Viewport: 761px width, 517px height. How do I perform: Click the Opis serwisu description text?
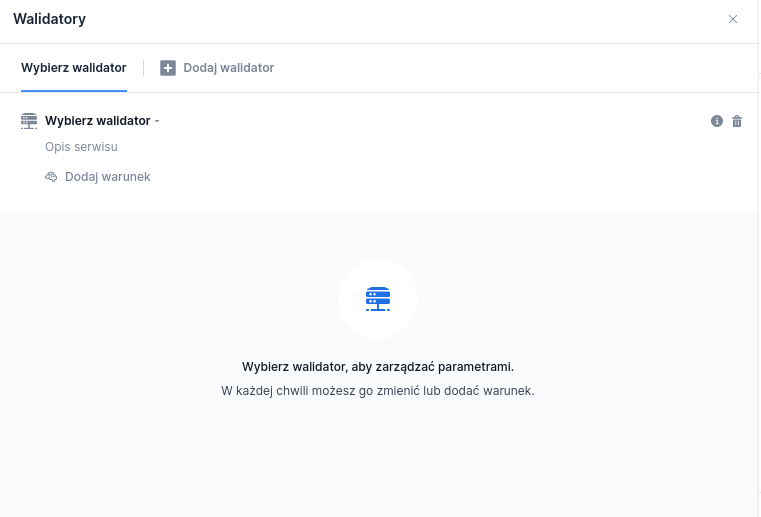81,147
